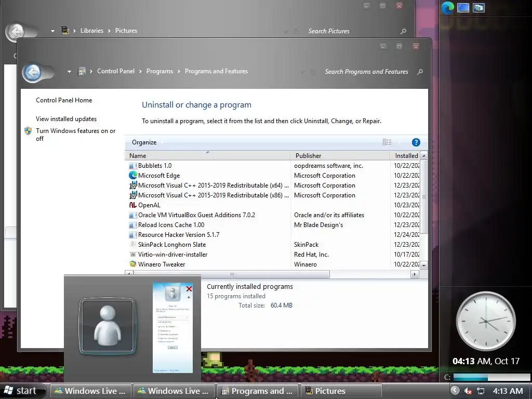Open recent pages dropdown in Pictures window

52,31
